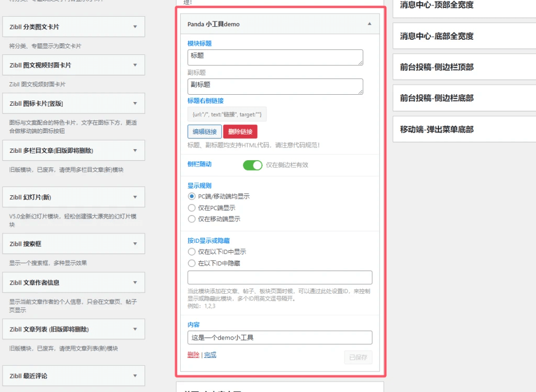Screen dimensions: 536x392
Task: Open the 消息中心-顶部全宽度 widget area
Action: (464, 6)
